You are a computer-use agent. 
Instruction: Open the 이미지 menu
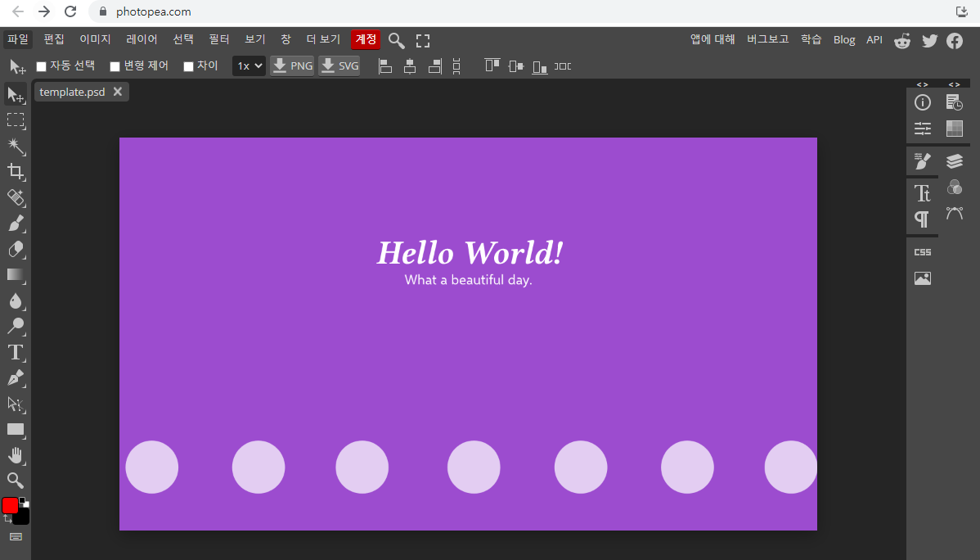95,39
